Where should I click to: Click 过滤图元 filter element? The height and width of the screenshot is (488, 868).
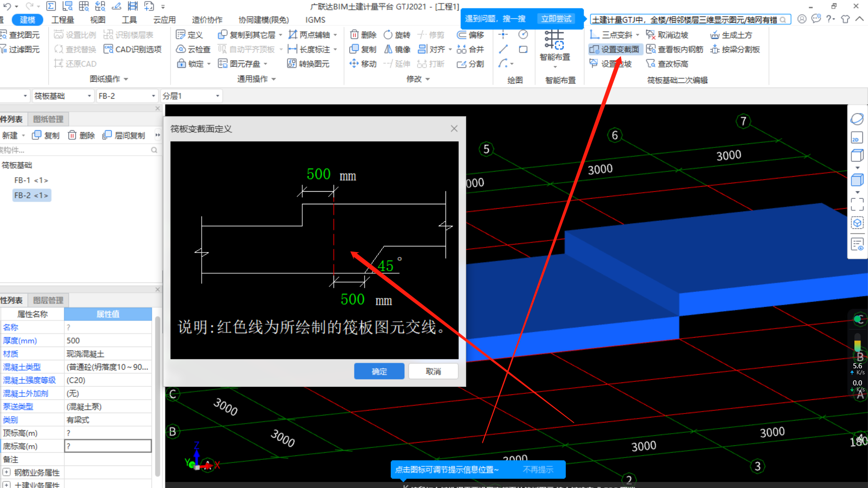tap(20, 49)
